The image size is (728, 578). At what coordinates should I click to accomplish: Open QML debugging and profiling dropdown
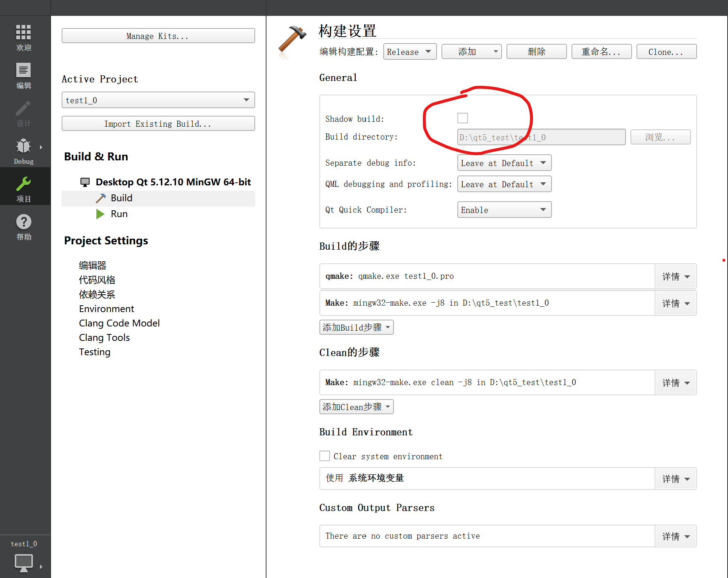pyautogui.click(x=504, y=184)
